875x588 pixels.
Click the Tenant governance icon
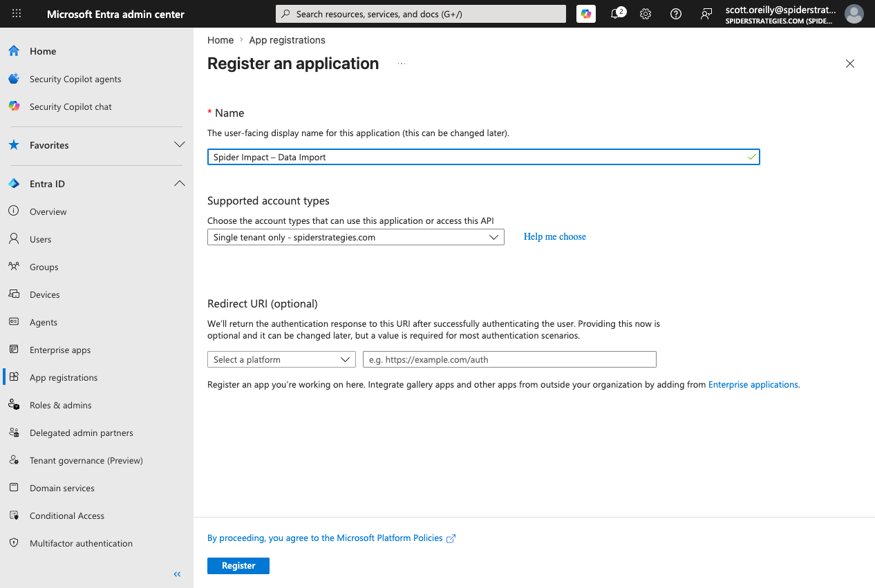pos(14,460)
